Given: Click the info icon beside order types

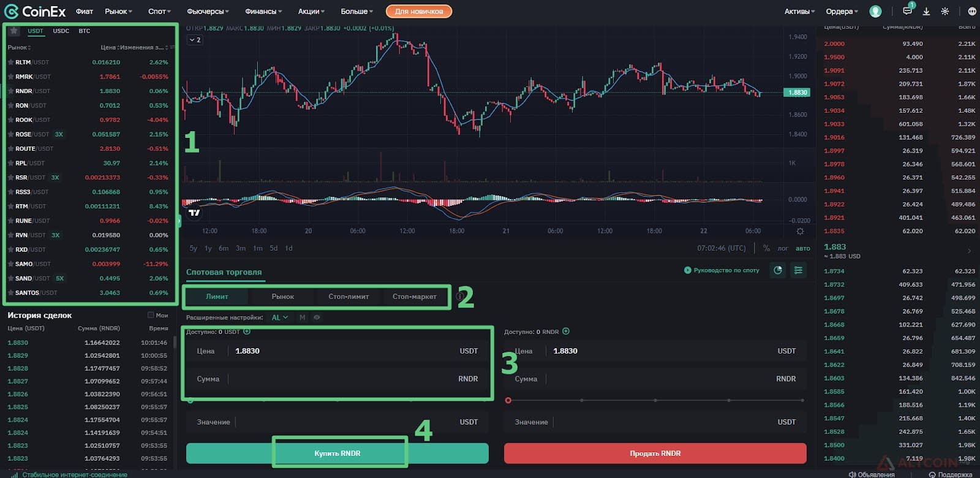Looking at the screenshot, I should [460, 297].
